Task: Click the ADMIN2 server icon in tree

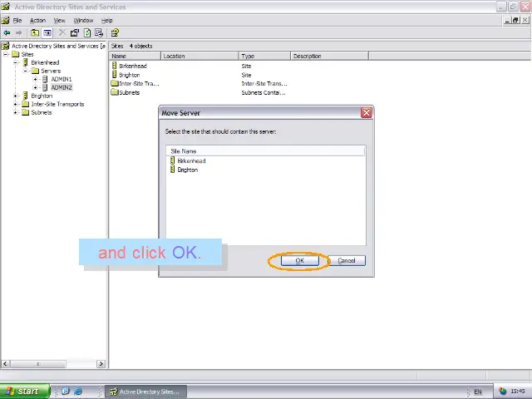Action: coord(45,87)
